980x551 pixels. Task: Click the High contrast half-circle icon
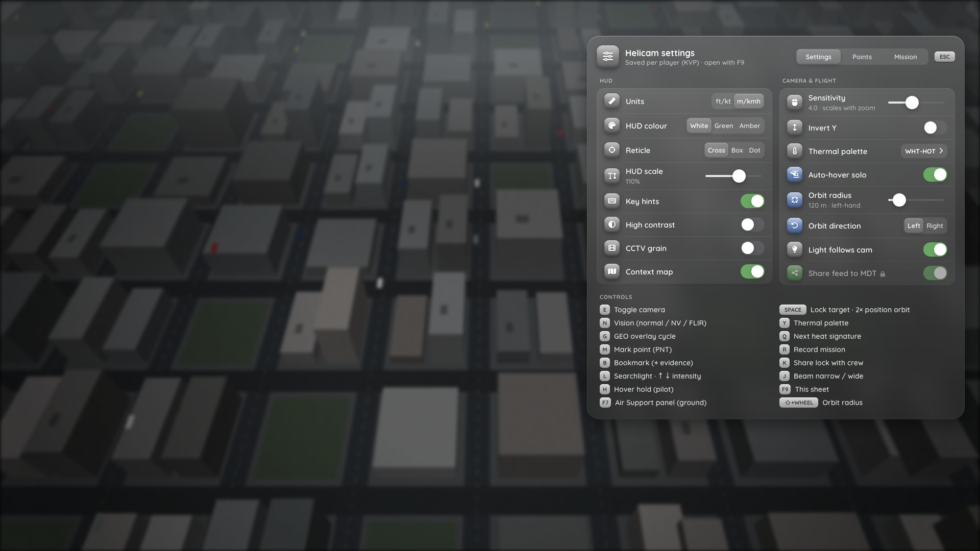pos(611,224)
